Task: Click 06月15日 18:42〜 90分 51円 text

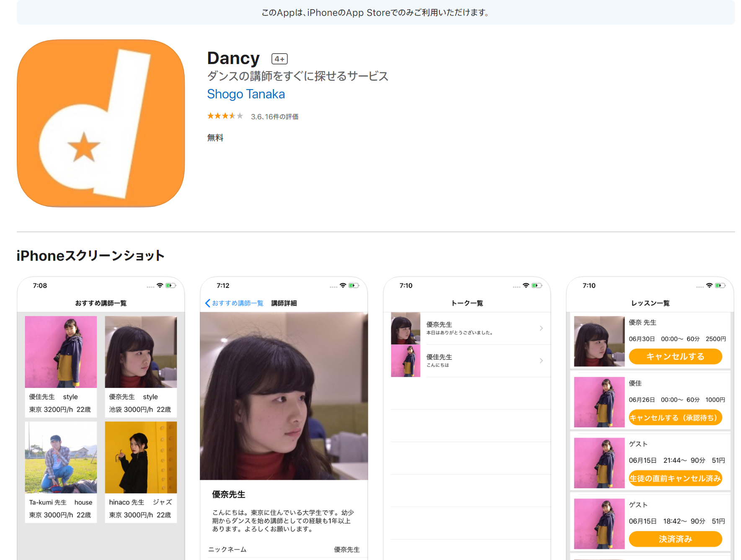Action: (x=677, y=521)
